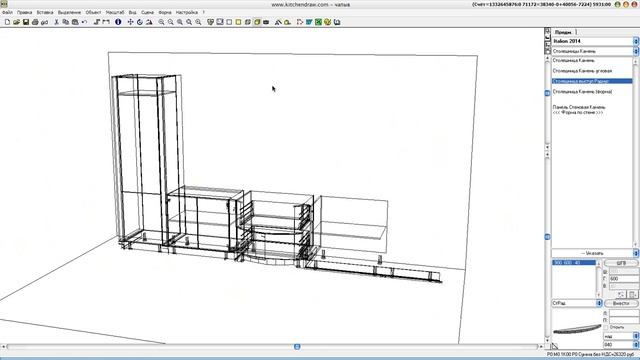
Task: Click the blue Info circle icon
Action: 118,22
